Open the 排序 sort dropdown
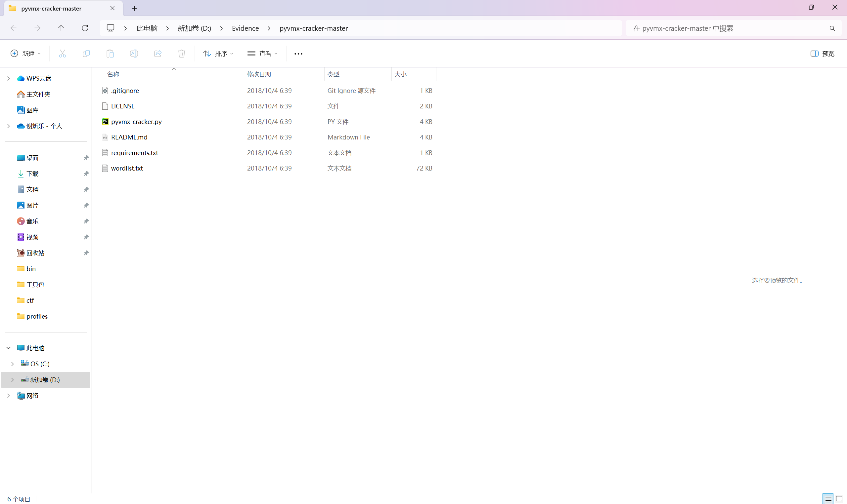Screen dimensions: 847x504 tap(218, 54)
